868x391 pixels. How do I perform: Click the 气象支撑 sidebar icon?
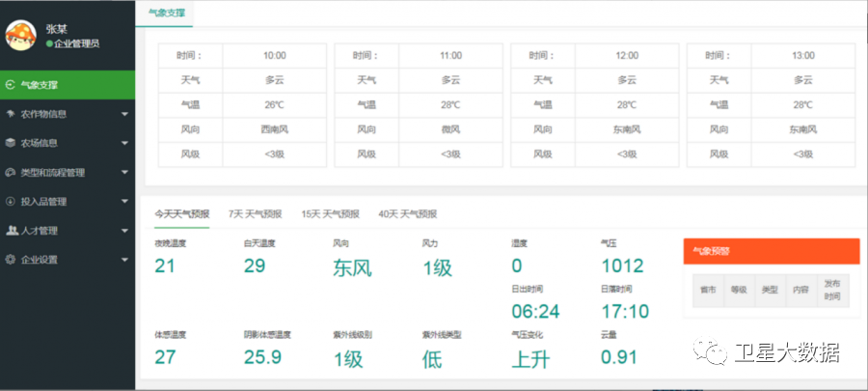coord(10,85)
